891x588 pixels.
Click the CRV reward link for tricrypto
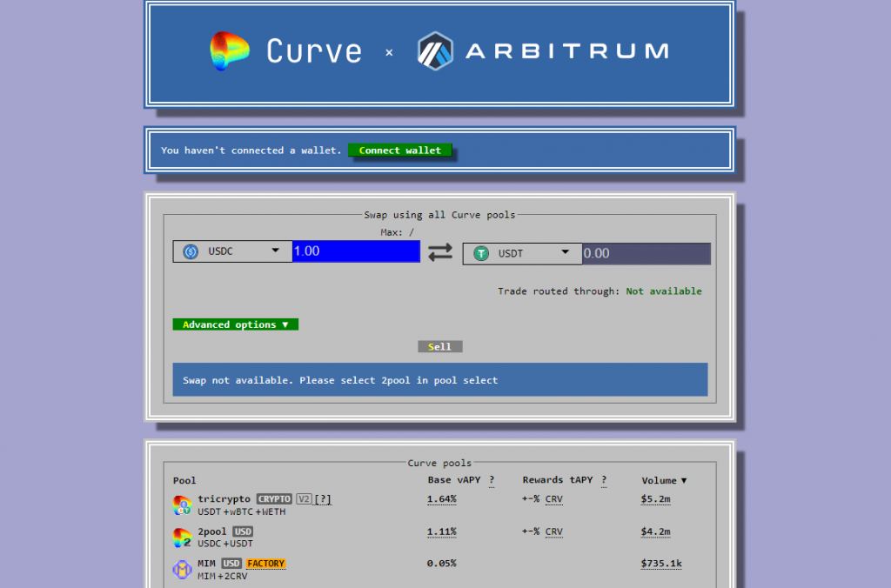click(x=554, y=498)
